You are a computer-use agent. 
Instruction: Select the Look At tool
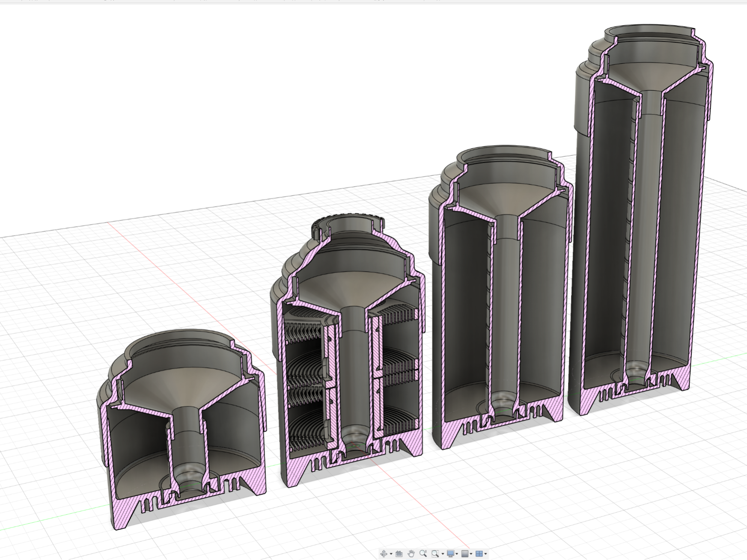[399, 554]
